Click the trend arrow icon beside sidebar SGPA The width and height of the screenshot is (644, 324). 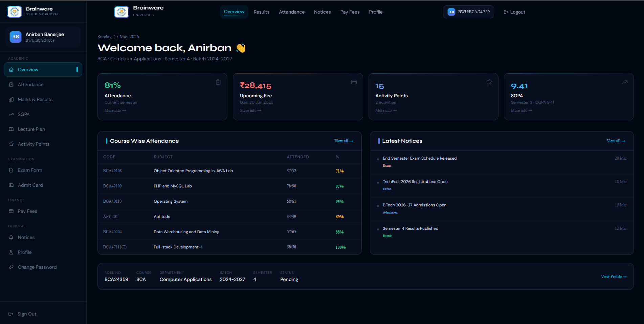[x=11, y=114]
